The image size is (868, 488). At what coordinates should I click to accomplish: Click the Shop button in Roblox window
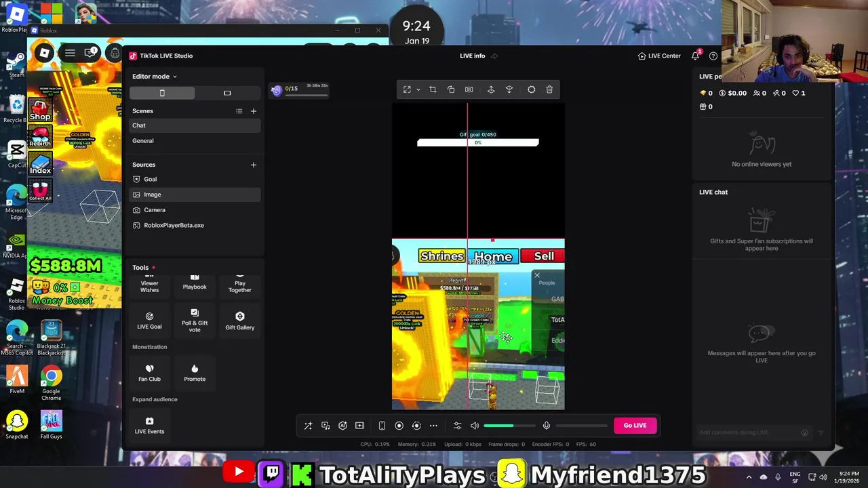[40, 110]
